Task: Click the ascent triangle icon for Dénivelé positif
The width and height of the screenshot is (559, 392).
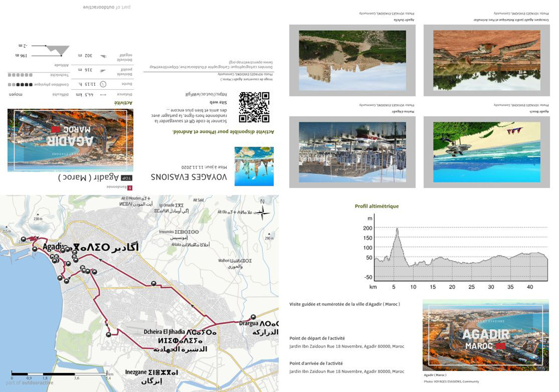Action: [103, 71]
